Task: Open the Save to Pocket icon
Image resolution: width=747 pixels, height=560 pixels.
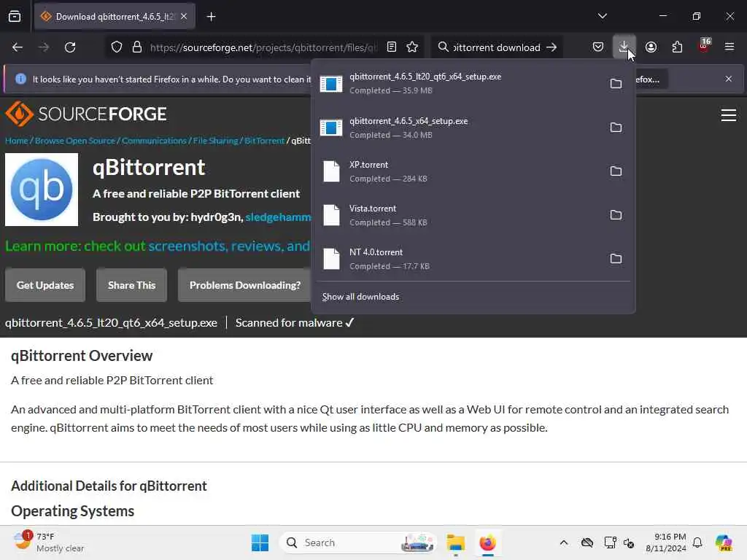Action: point(598,47)
